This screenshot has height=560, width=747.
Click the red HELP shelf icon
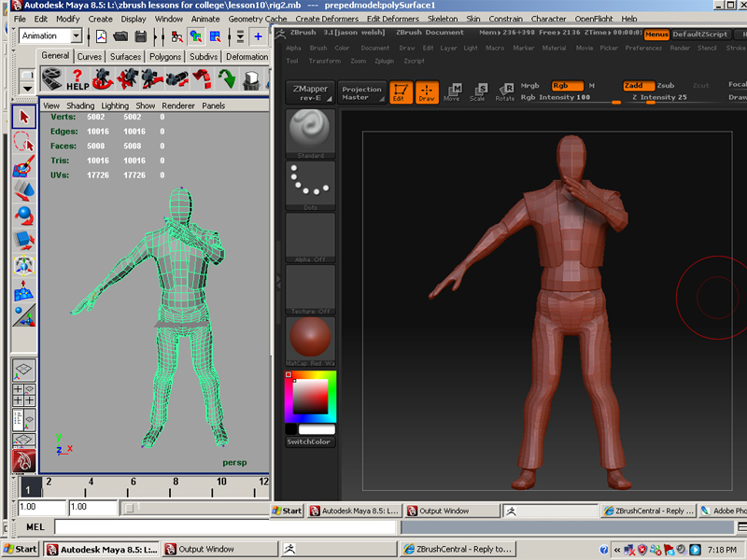point(78,78)
